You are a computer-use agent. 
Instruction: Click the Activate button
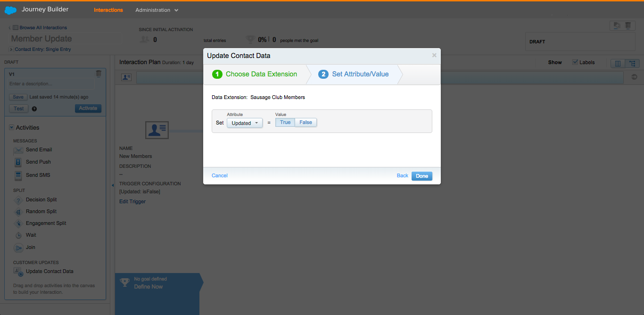(88, 108)
